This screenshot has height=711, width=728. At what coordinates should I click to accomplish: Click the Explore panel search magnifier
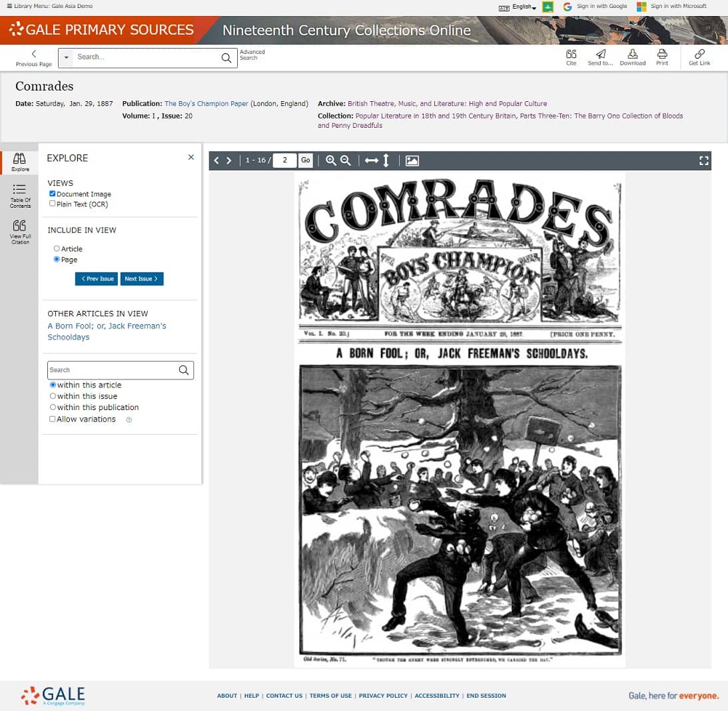click(184, 370)
